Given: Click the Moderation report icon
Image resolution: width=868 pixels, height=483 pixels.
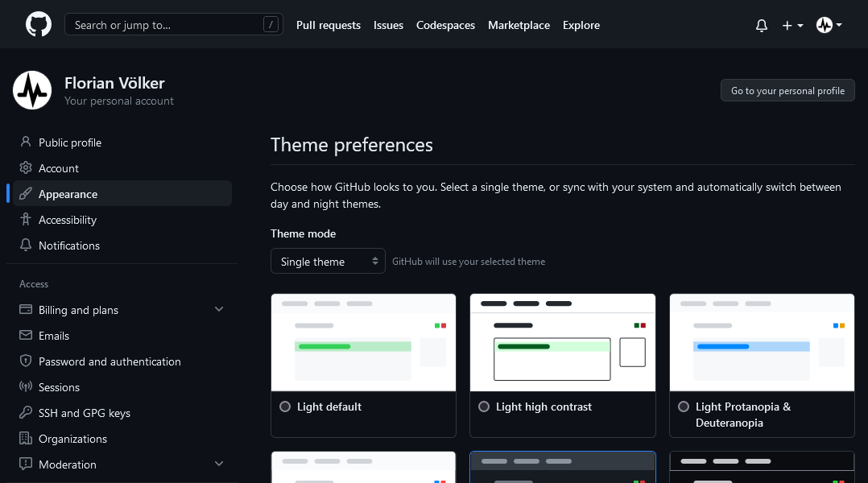Looking at the screenshot, I should point(26,464).
